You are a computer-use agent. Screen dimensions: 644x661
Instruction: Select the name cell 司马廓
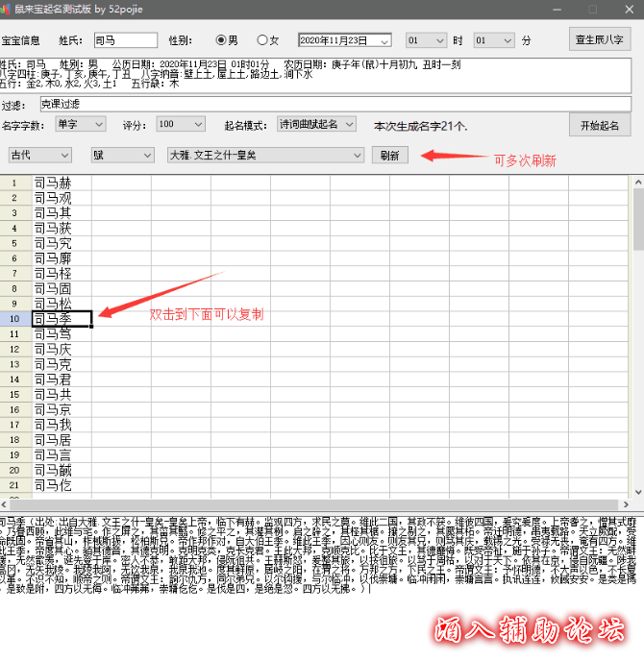pyautogui.click(x=62, y=258)
